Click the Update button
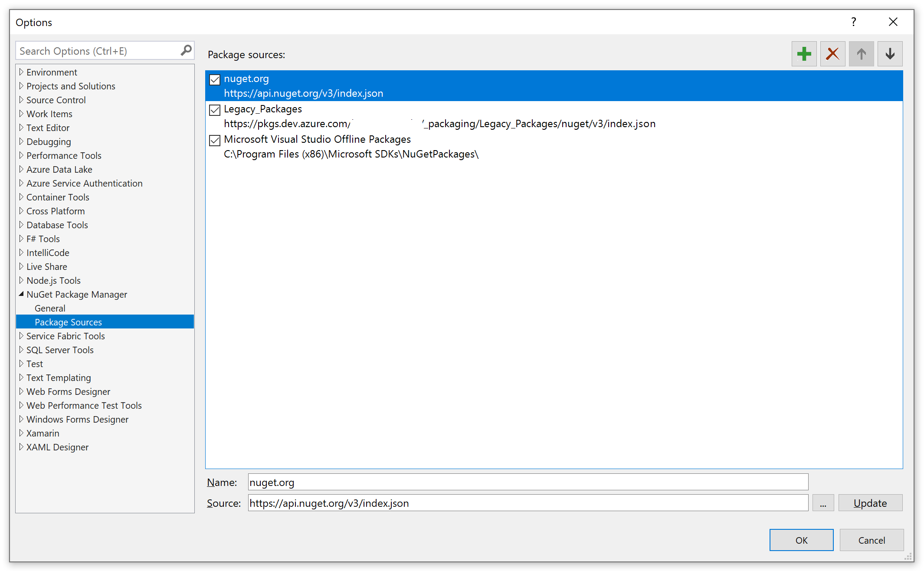This screenshot has height=571, width=924. [x=870, y=502]
